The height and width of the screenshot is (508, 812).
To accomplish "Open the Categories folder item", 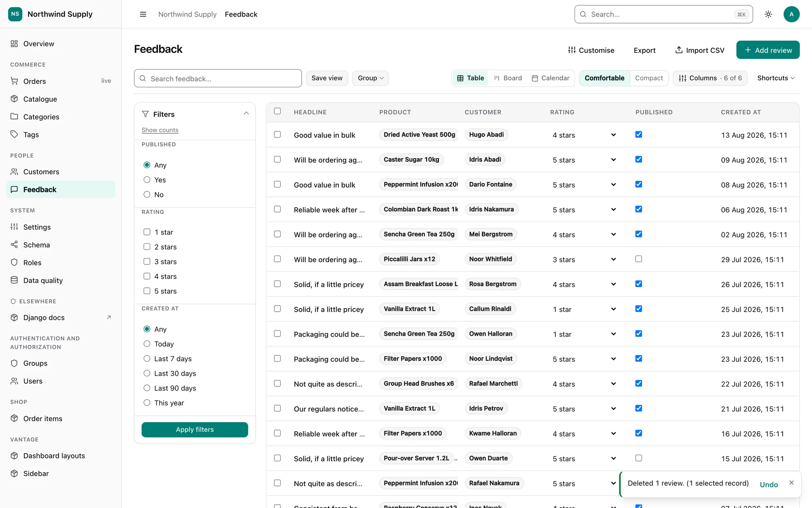I will click(x=60, y=117).
